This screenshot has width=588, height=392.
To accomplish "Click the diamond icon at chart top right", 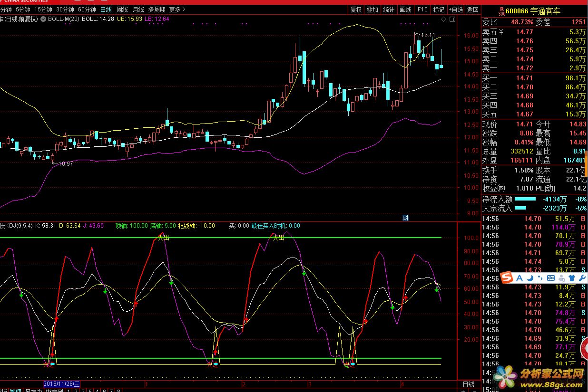I will click(444, 19).
